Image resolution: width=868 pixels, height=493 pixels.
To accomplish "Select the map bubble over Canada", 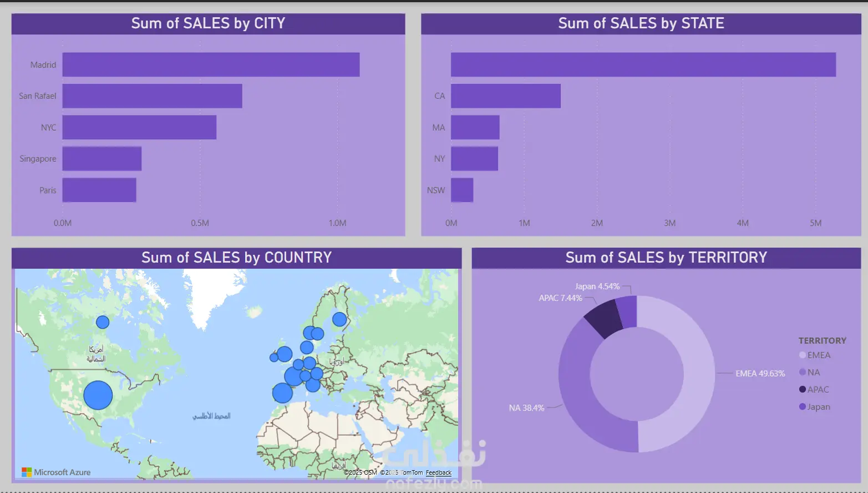I will click(x=103, y=322).
